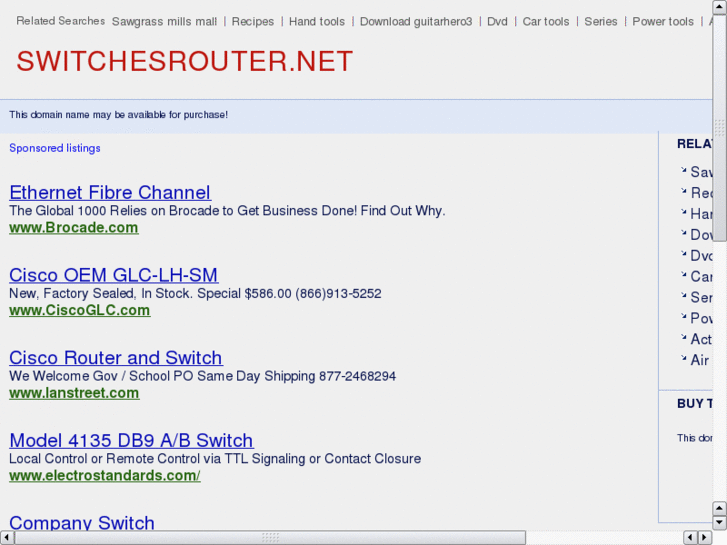Click the horizontal scrollbar left arrow at far left

pos(7,538)
